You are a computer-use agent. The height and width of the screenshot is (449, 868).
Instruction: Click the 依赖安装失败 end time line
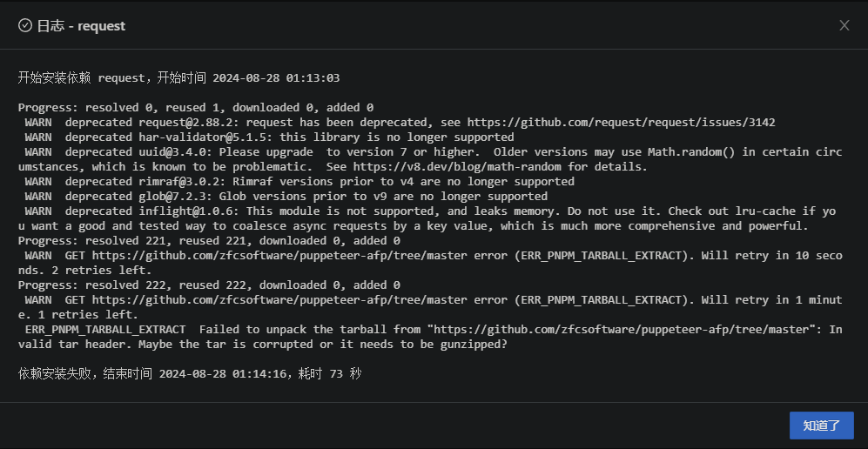coord(189,374)
